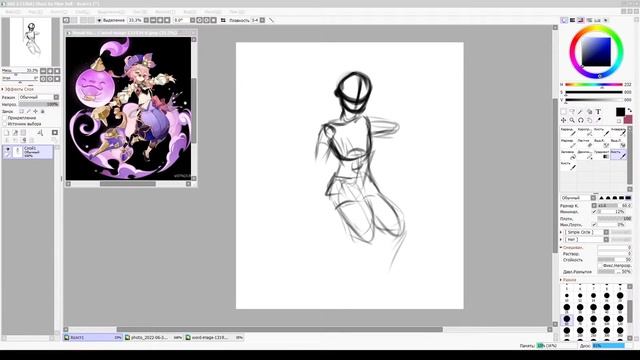Show the HSV sliders panel

(580, 20)
